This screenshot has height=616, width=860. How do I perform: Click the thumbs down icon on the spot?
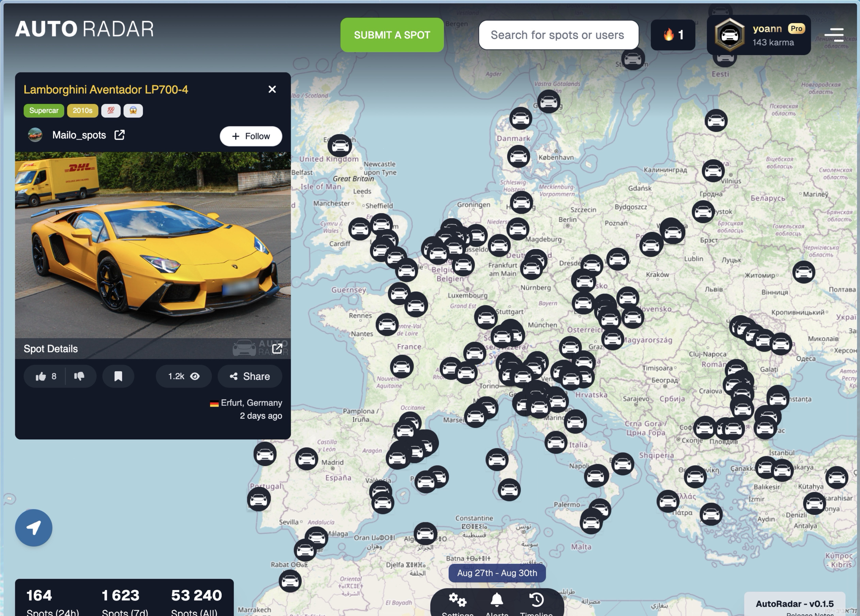tap(80, 376)
